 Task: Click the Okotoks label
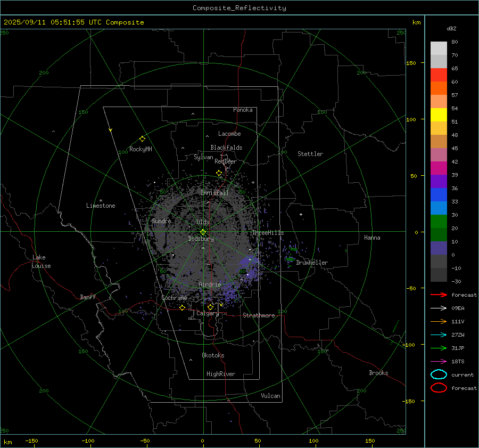pyautogui.click(x=213, y=355)
